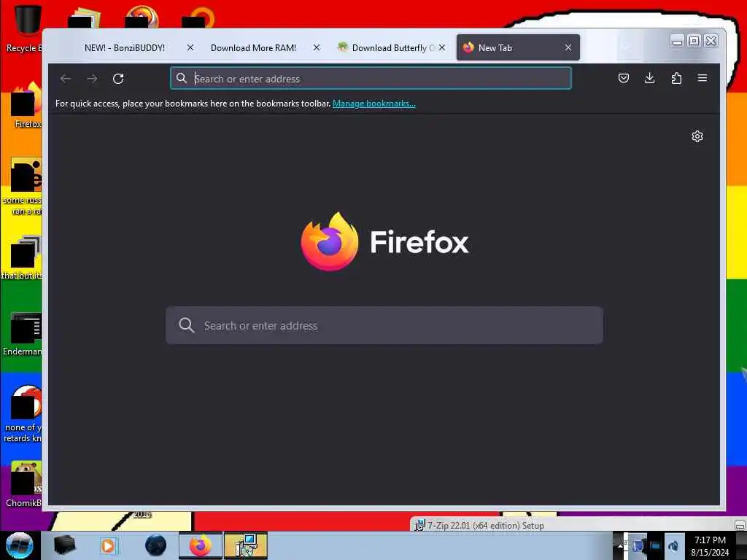Minimize the Firefox window
747x560 pixels.
click(x=677, y=41)
